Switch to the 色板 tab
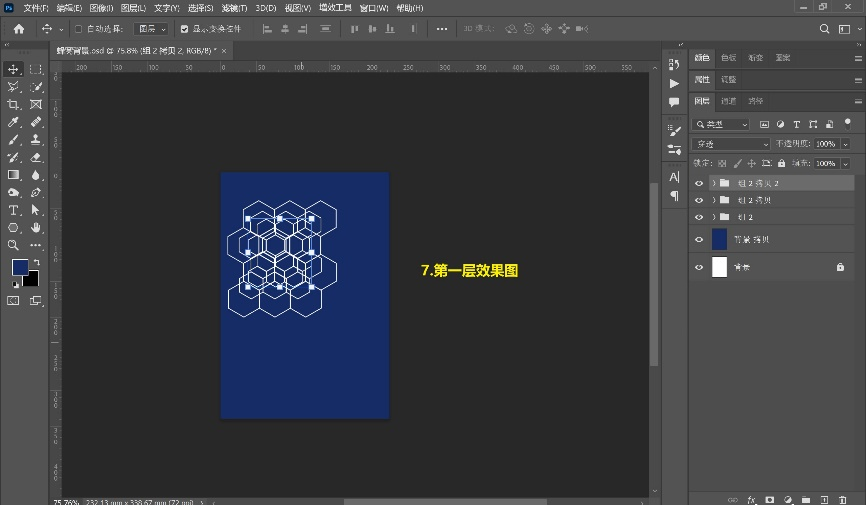Screen dimensions: 866x505 click(x=728, y=57)
